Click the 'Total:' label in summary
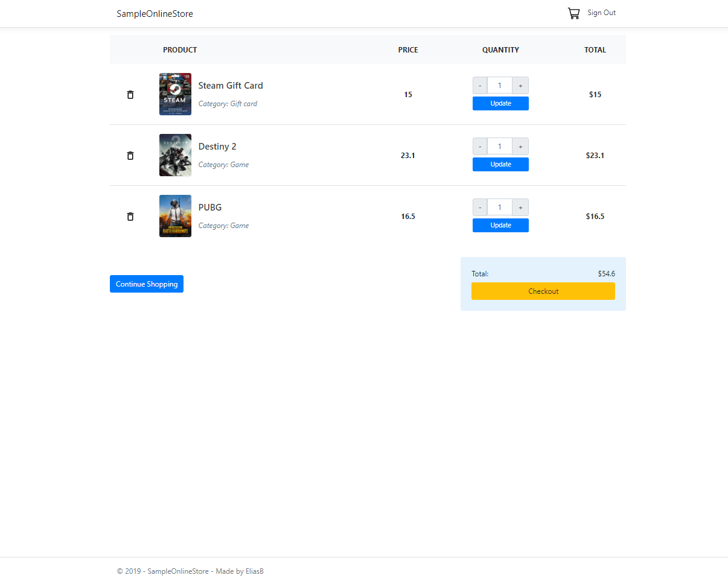Viewport: 728px width, 584px height. point(480,274)
